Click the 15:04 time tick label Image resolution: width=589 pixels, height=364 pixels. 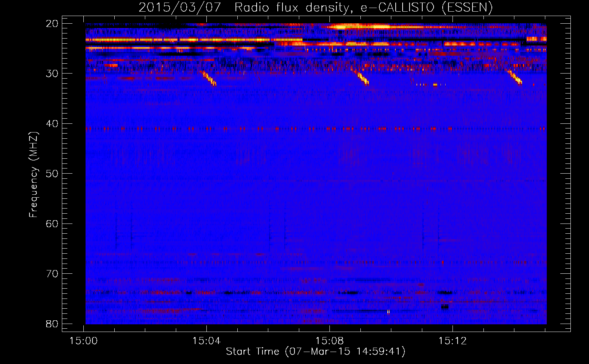point(207,341)
